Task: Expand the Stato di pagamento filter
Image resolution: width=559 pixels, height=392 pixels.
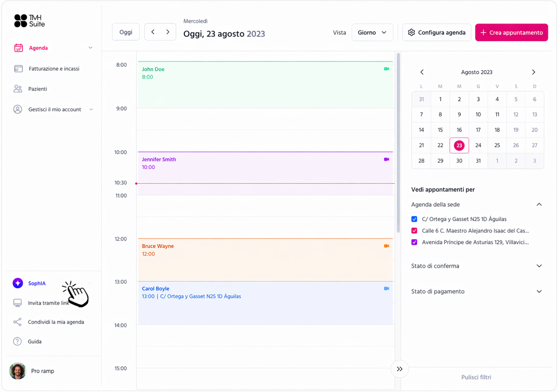Action: click(x=539, y=291)
